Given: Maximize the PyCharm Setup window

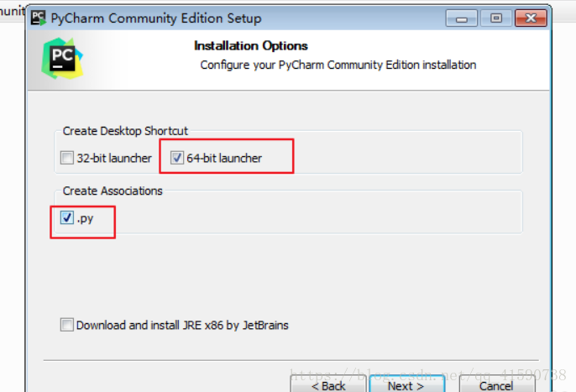Looking at the screenshot, I should [496, 18].
